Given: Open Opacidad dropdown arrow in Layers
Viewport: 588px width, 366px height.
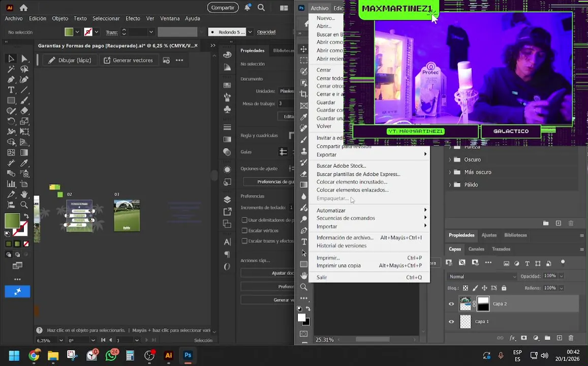Looking at the screenshot, I should tap(562, 276).
